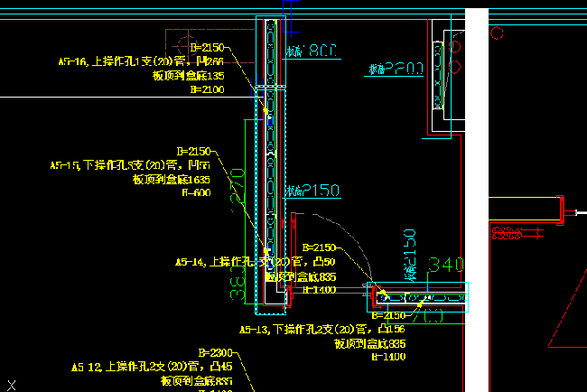Screen dimensions: 587x392
Task: Select the green 340 dimension text
Action: click(446, 265)
